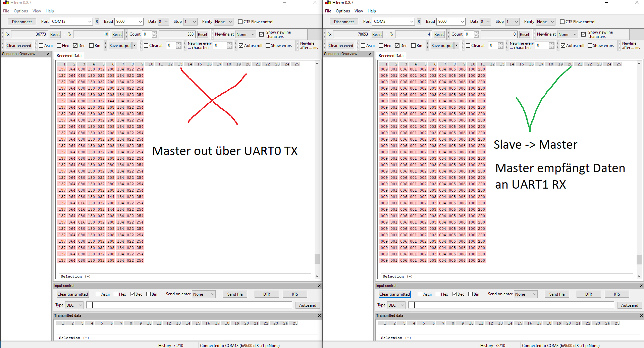Image resolution: width=644 pixels, height=348 pixels.
Task: Click Clear transmitted in right window
Action: click(395, 294)
